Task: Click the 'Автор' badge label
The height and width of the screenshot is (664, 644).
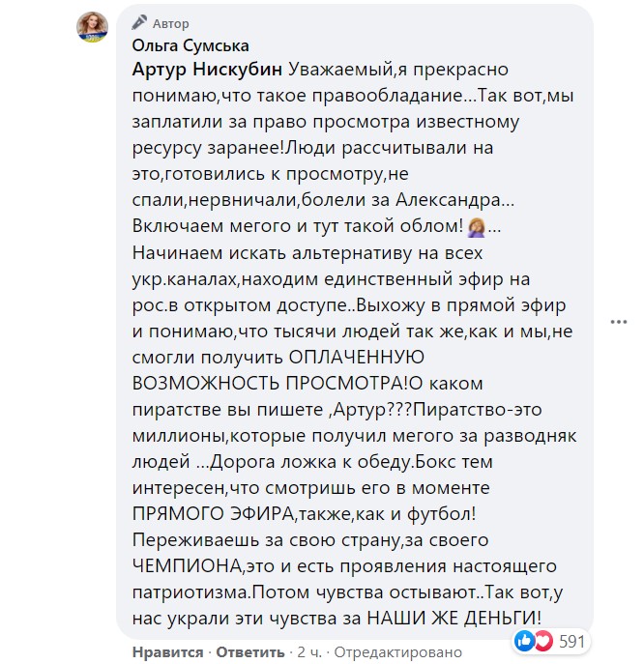Action: (x=171, y=23)
